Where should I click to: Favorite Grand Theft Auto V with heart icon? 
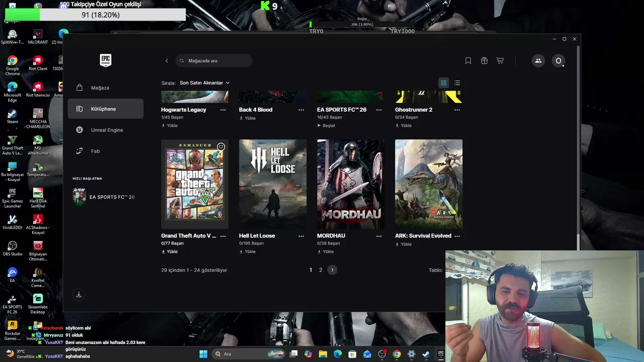(221, 147)
